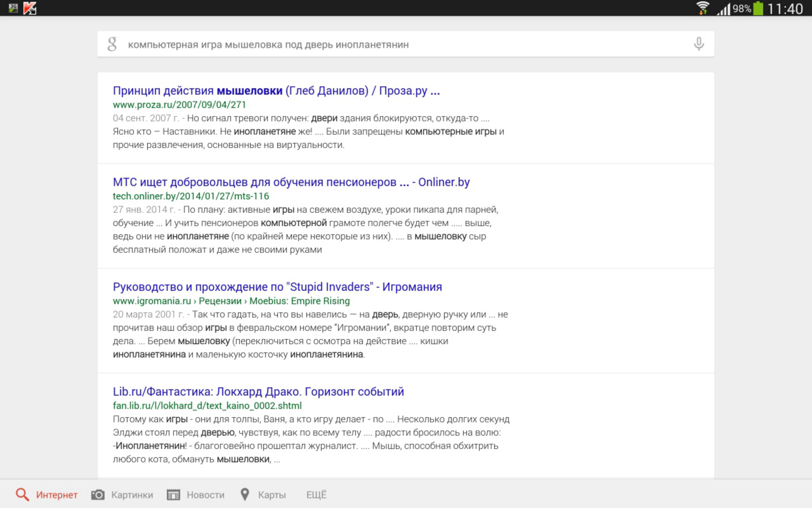This screenshot has height=508, width=812.
Task: Open the www.igromania.ru breadcrumb URL
Action: point(231,301)
